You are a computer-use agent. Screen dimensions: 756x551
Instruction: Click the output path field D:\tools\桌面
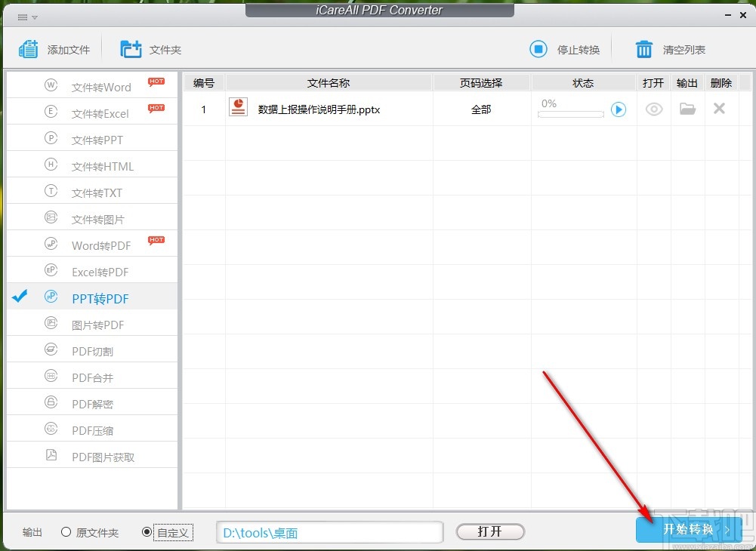(x=329, y=531)
